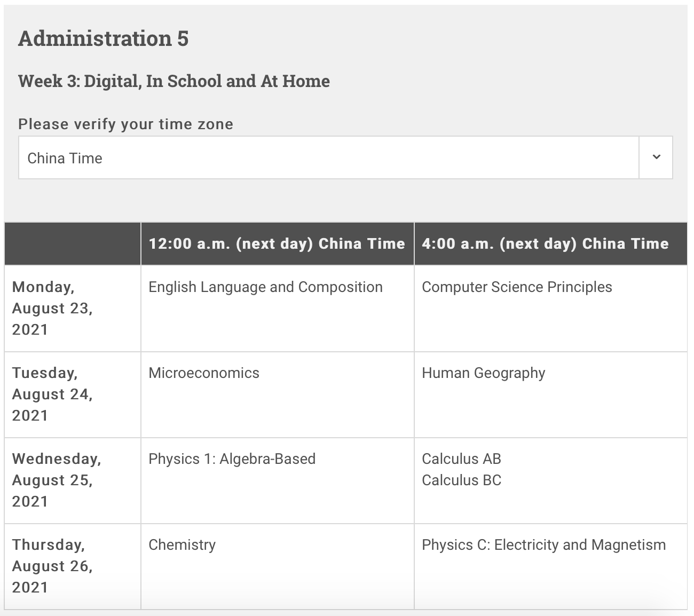This screenshot has height=616, width=694.
Task: Click Physics C: Electricity and Magnetism entry
Action: click(543, 545)
